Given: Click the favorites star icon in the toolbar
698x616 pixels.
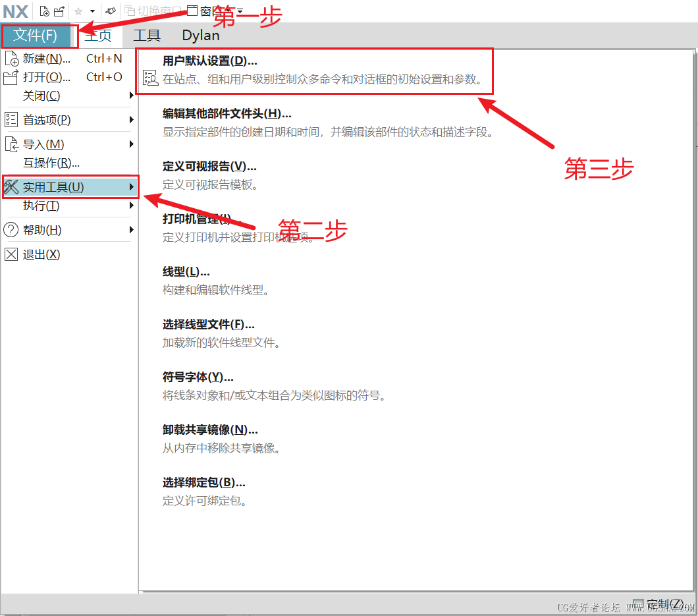Looking at the screenshot, I should coord(79,11).
